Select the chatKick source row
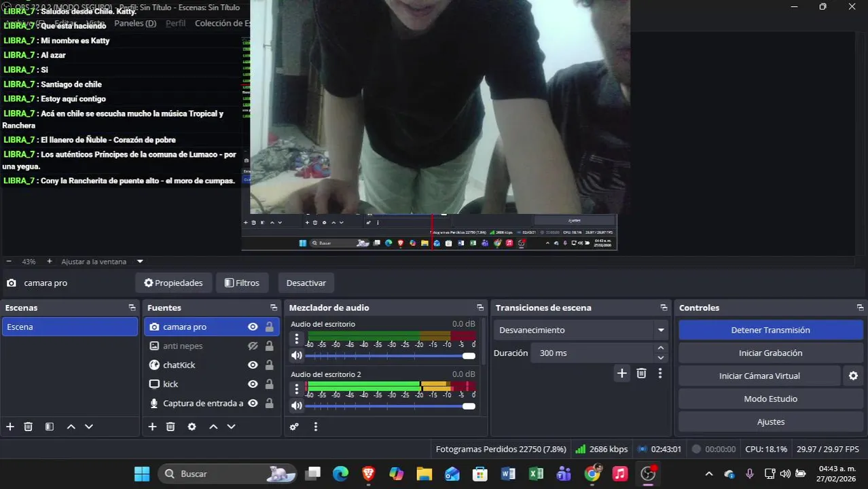This screenshot has height=489, width=868. point(212,365)
